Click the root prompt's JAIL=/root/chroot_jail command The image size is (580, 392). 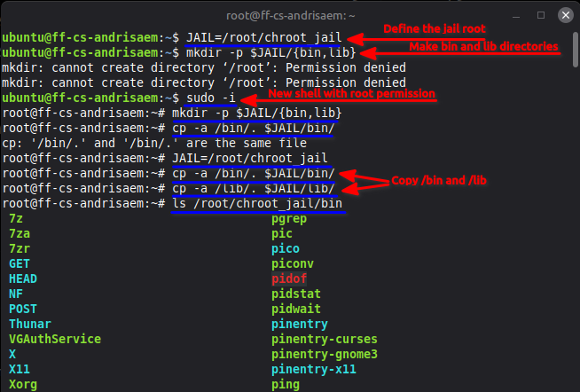[250, 158]
